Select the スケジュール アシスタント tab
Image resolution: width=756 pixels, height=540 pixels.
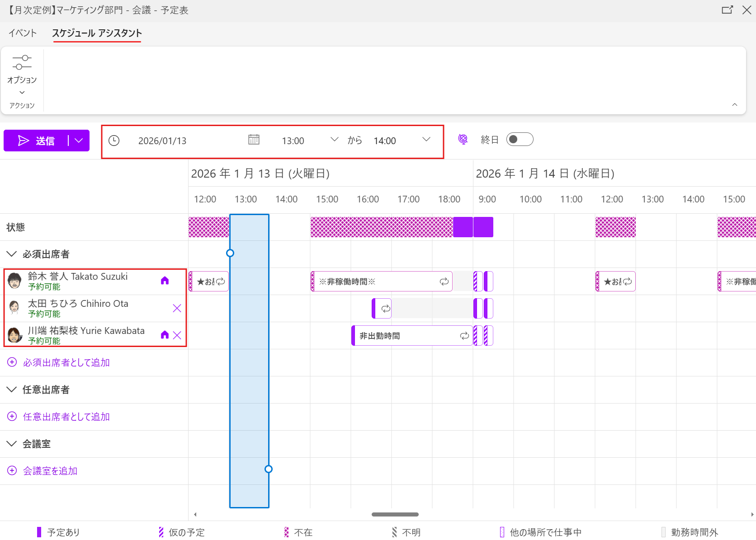(97, 33)
